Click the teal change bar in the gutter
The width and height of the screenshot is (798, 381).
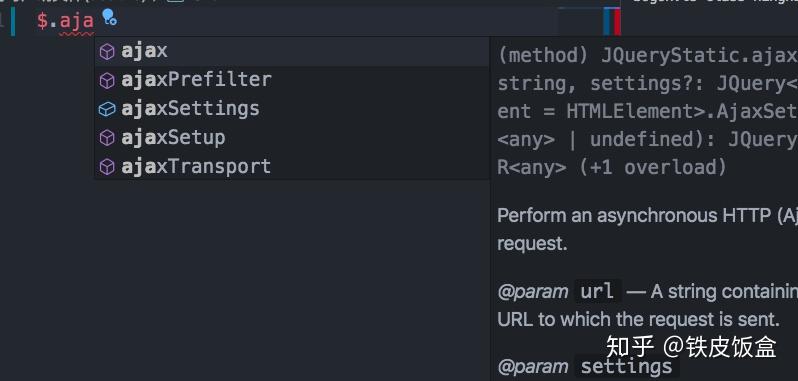[13, 22]
